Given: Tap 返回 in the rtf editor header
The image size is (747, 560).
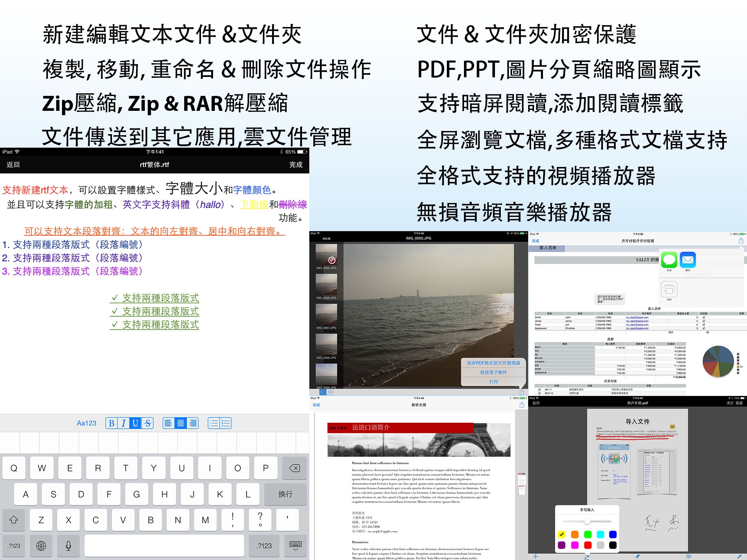Looking at the screenshot, I should point(13,165).
